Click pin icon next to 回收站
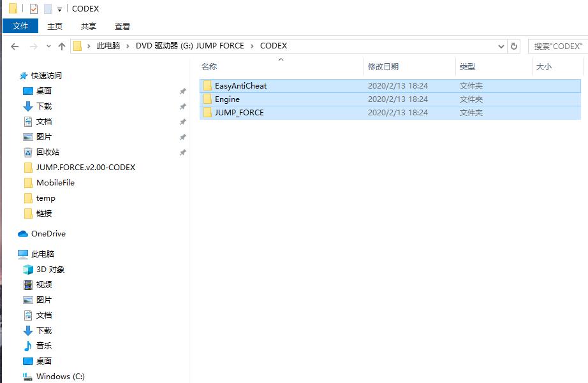 coord(182,152)
